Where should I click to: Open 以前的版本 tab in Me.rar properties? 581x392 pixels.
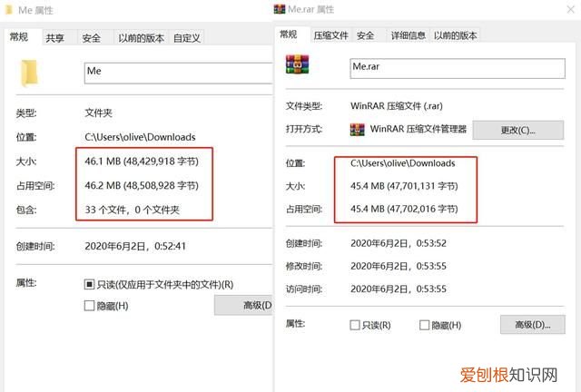pos(456,35)
